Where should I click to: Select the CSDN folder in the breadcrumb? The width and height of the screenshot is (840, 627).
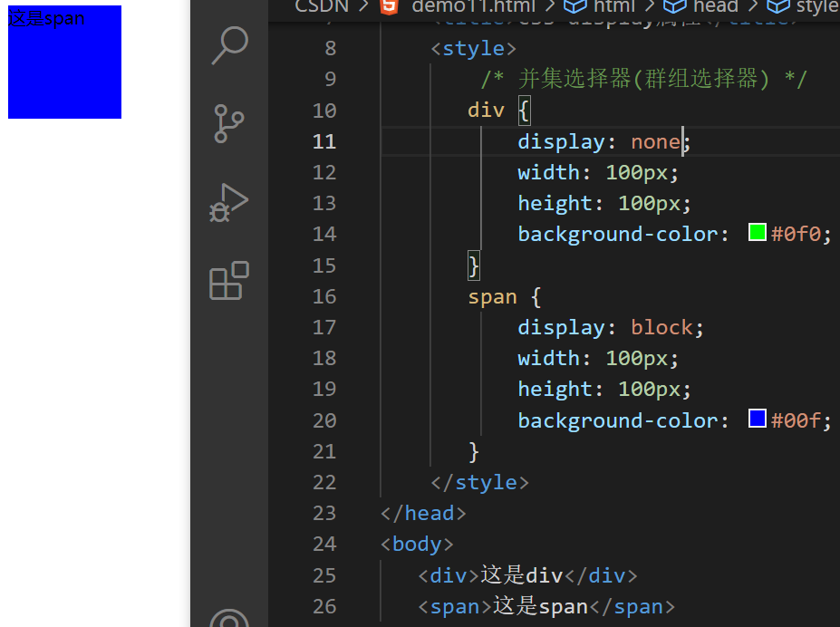click(x=322, y=7)
